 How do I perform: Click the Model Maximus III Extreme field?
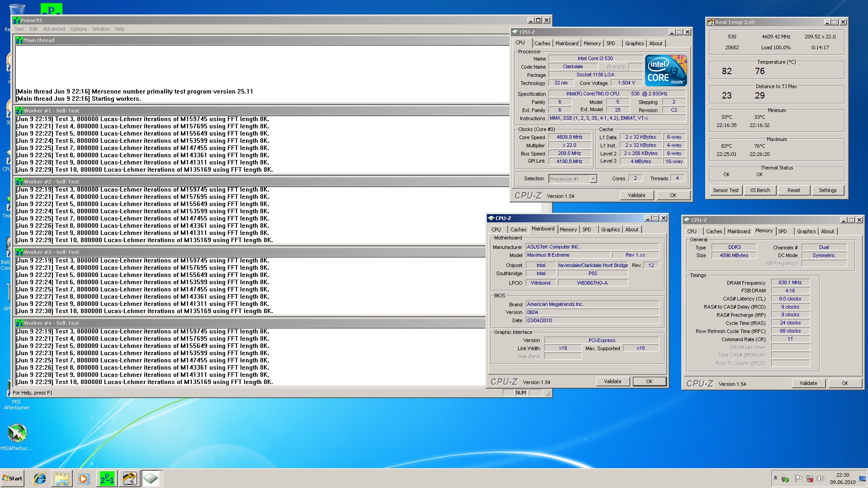[x=568, y=255]
